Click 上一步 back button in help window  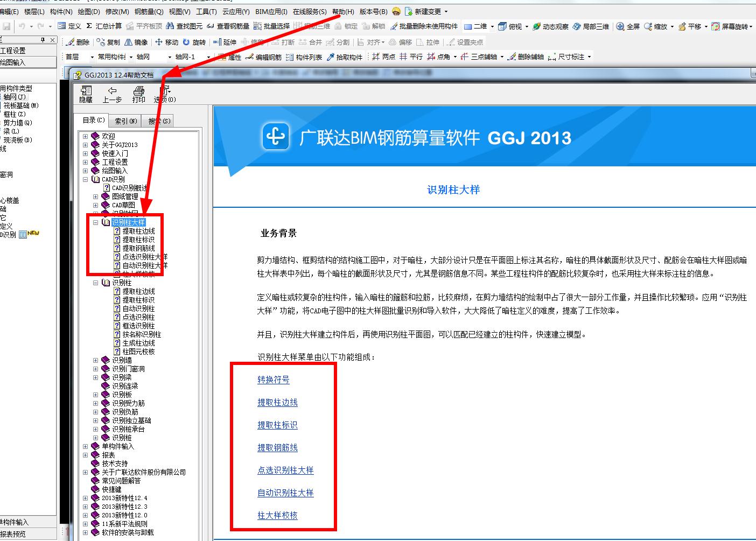[112, 94]
